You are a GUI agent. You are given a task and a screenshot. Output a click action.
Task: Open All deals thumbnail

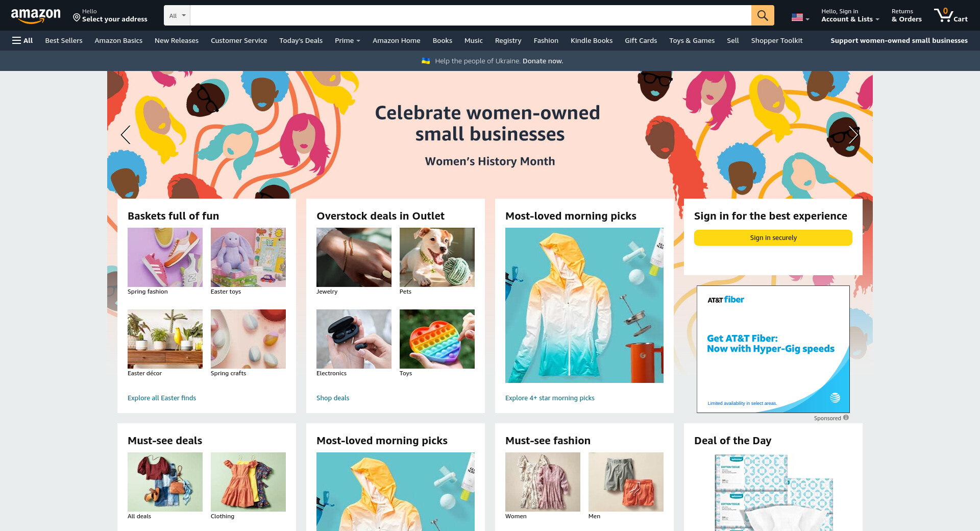tap(165, 482)
